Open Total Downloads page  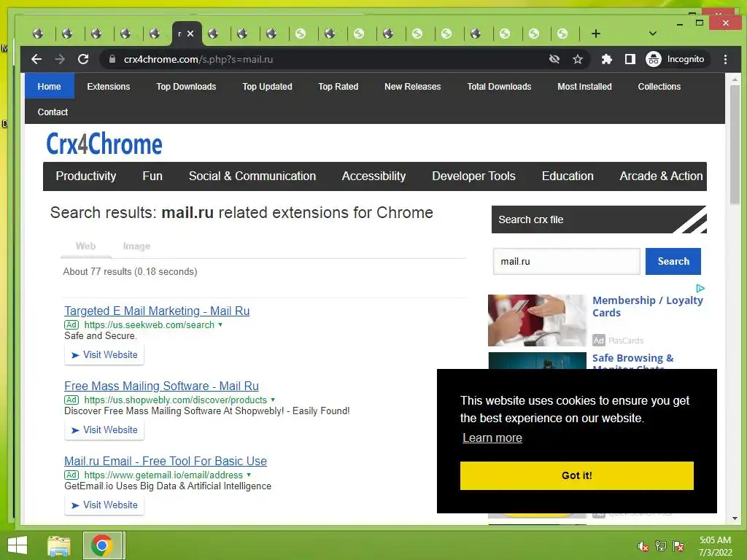coord(499,86)
